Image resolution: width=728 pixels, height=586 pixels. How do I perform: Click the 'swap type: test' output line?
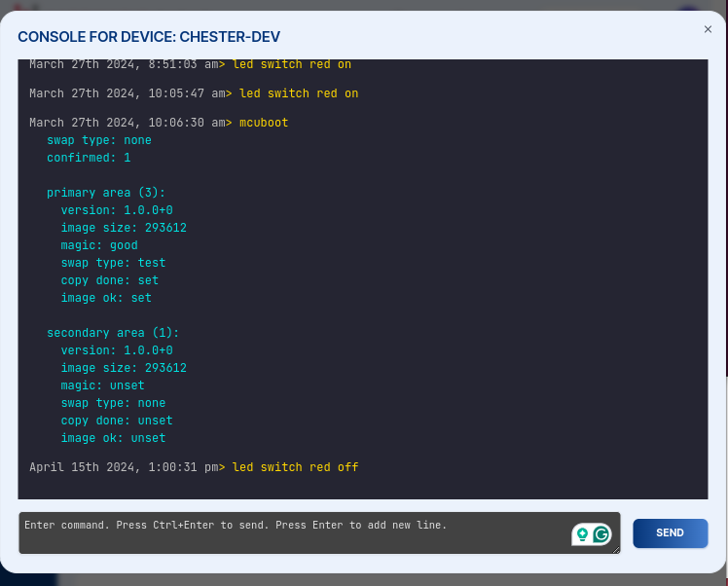point(113,263)
